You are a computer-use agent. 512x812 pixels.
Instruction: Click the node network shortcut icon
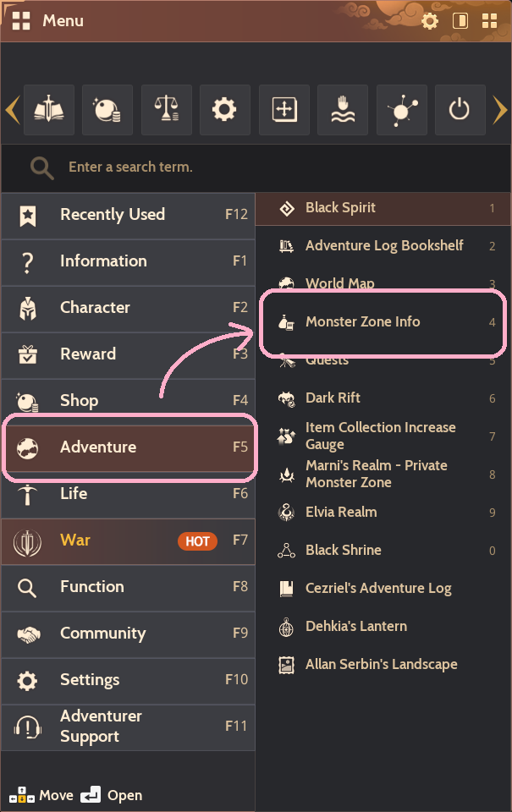(x=401, y=109)
